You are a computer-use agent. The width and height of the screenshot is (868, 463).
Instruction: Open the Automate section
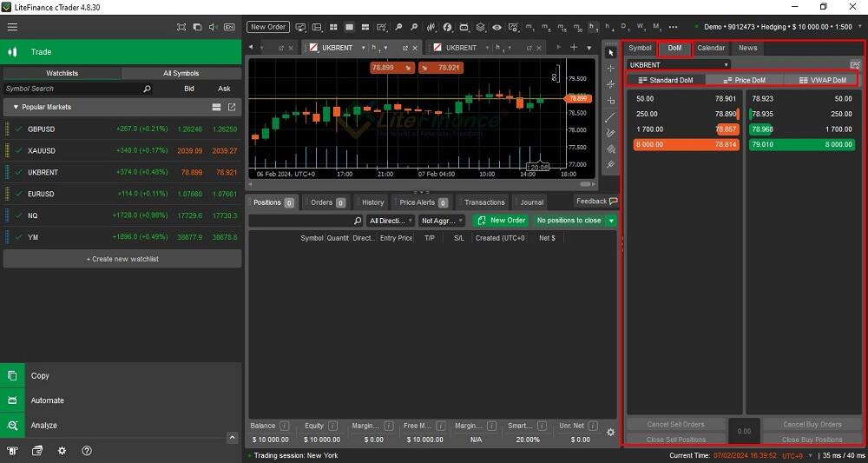tap(121, 400)
